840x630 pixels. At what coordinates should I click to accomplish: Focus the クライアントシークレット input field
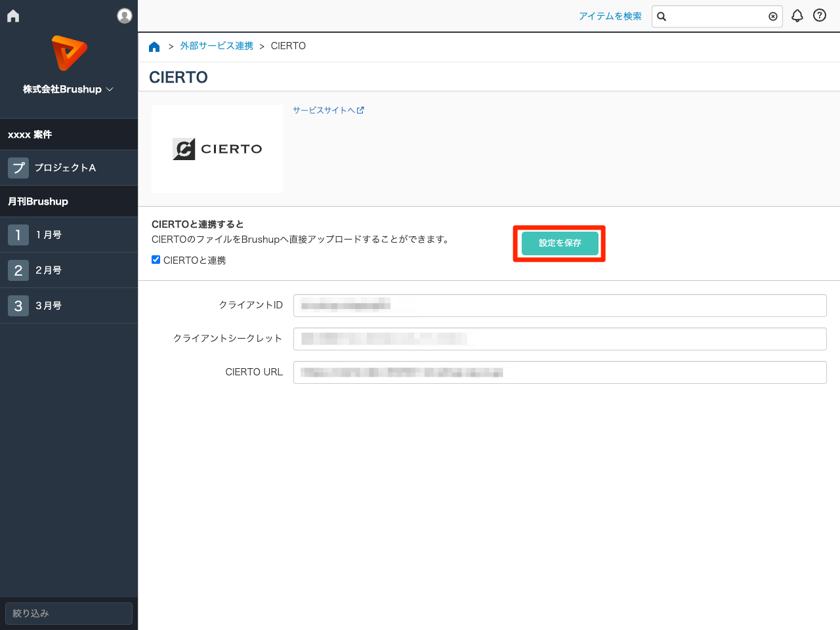click(560, 339)
